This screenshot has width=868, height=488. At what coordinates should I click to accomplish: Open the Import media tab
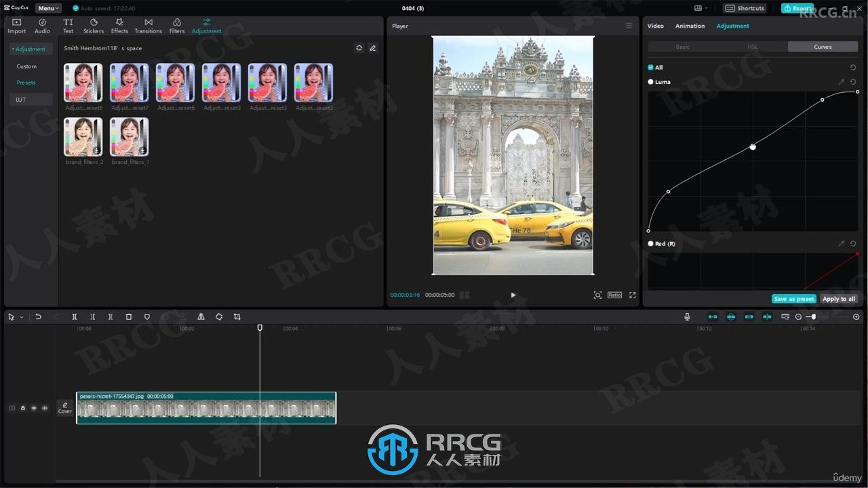16,26
